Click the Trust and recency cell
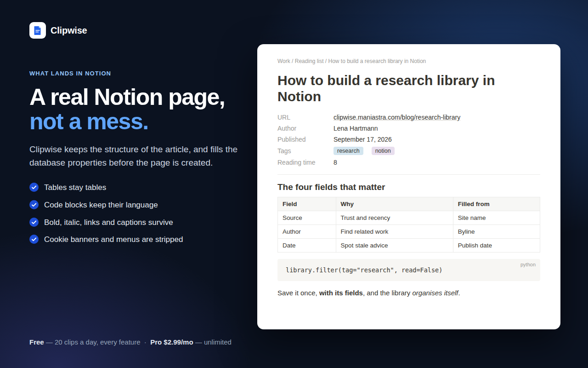The width and height of the screenshot is (588, 368). (x=395, y=218)
